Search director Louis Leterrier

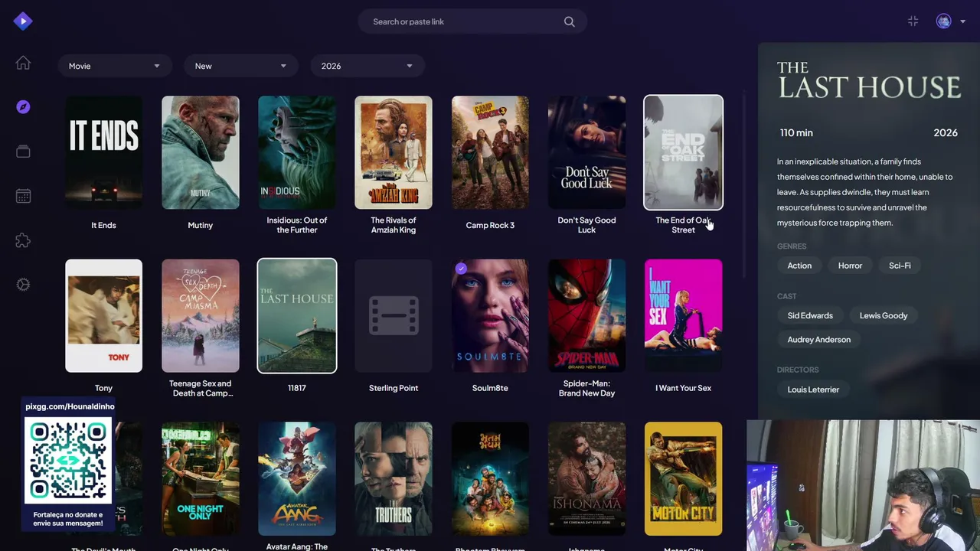click(813, 390)
